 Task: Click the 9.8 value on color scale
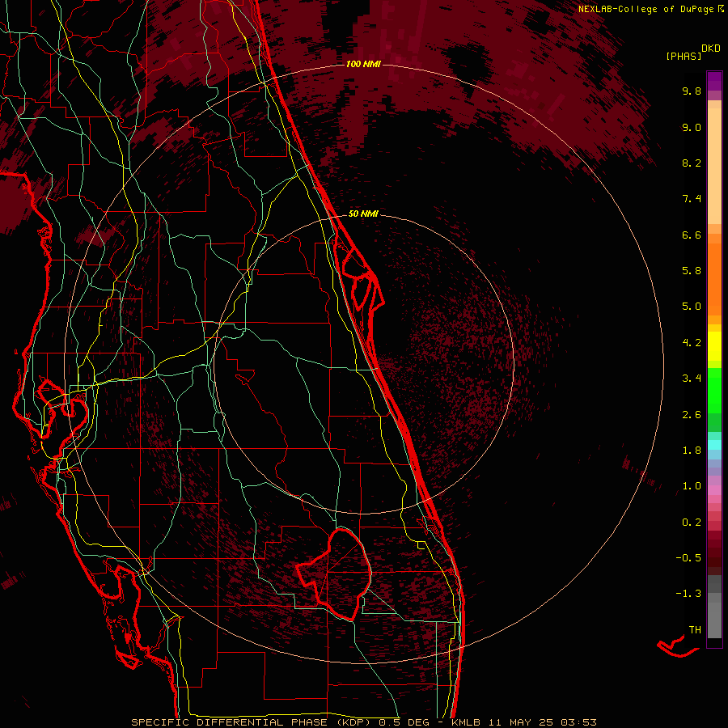pos(692,91)
